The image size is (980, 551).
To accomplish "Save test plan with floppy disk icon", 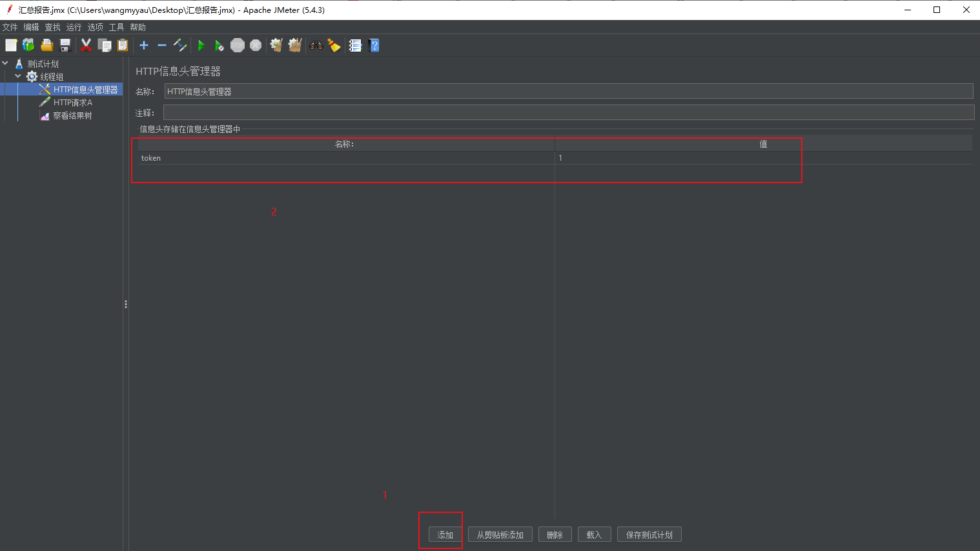I will (x=65, y=45).
